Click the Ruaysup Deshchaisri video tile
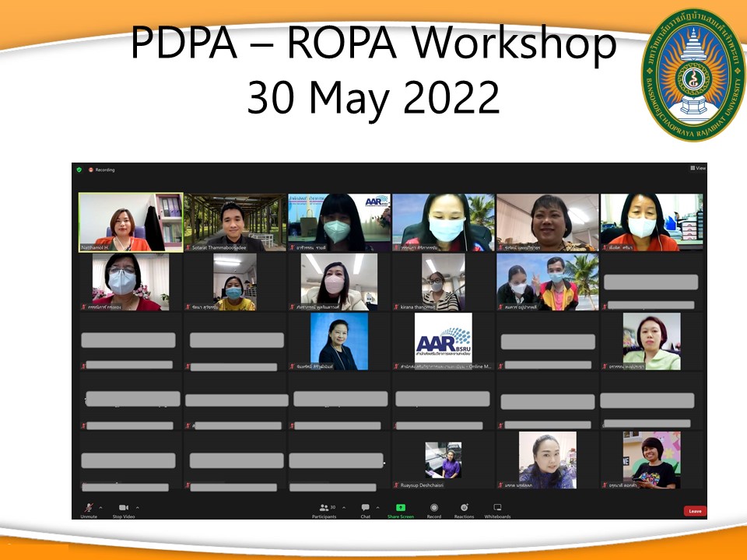The image size is (747, 560). [x=443, y=460]
